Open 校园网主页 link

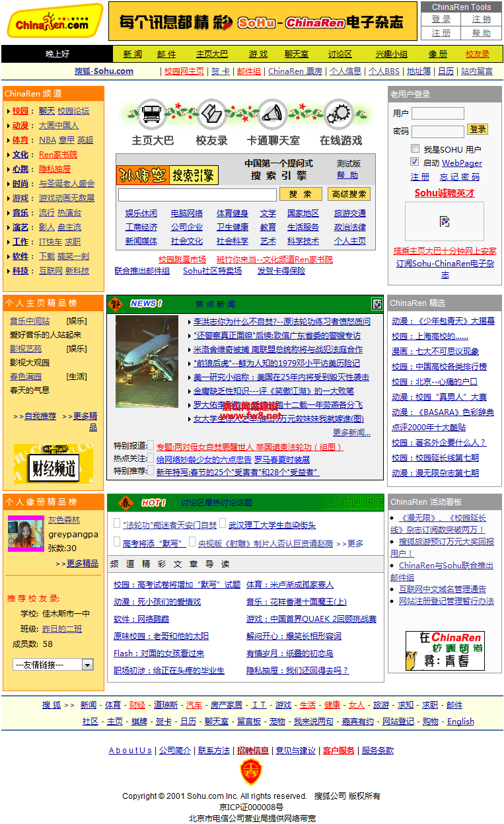184,71
